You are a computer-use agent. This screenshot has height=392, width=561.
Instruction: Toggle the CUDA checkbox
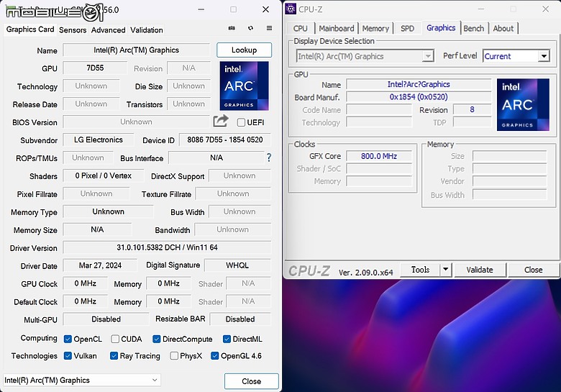115,339
